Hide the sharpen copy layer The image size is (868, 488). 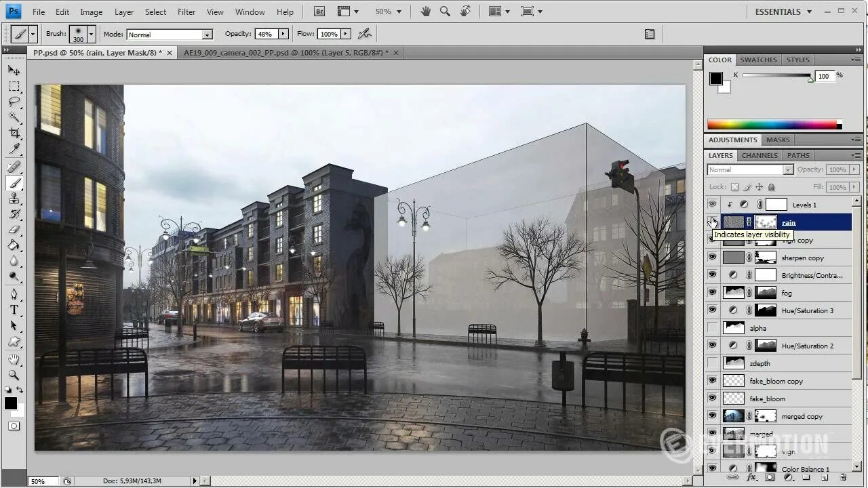712,257
